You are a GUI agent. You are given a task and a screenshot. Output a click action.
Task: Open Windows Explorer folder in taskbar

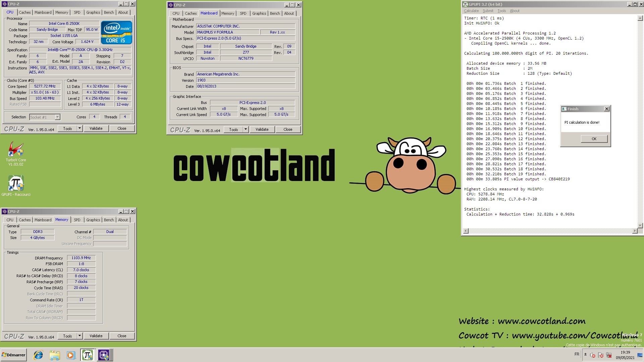point(54,355)
